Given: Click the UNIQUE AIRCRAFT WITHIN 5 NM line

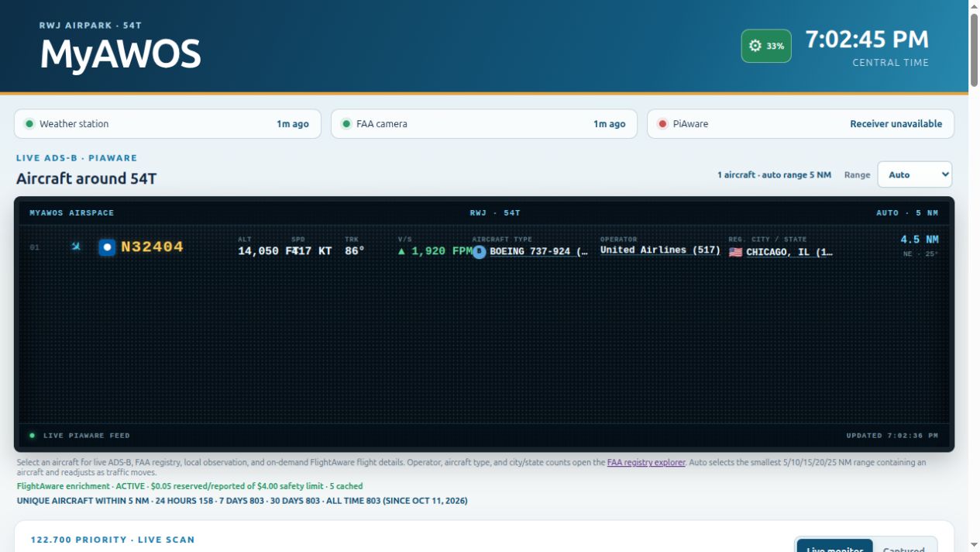Looking at the screenshot, I should pos(242,501).
